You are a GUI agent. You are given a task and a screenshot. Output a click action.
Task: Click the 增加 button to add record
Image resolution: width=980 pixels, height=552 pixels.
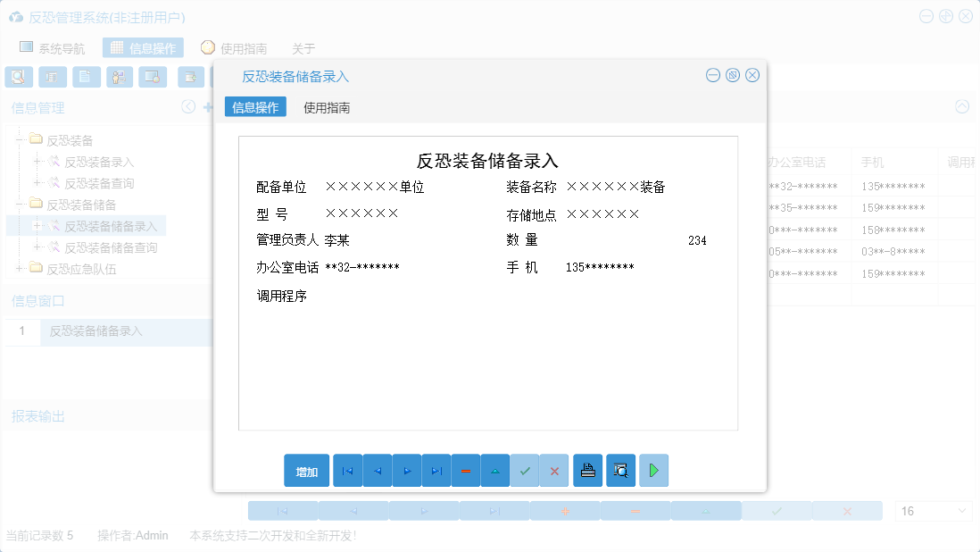pyautogui.click(x=306, y=471)
